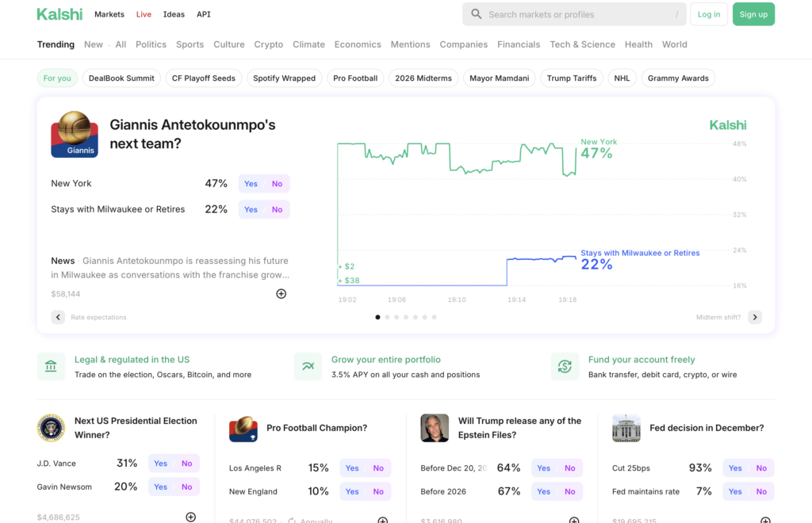Viewport: 812px width, 523px height.
Task: Click the Log in button
Action: pyautogui.click(x=709, y=14)
